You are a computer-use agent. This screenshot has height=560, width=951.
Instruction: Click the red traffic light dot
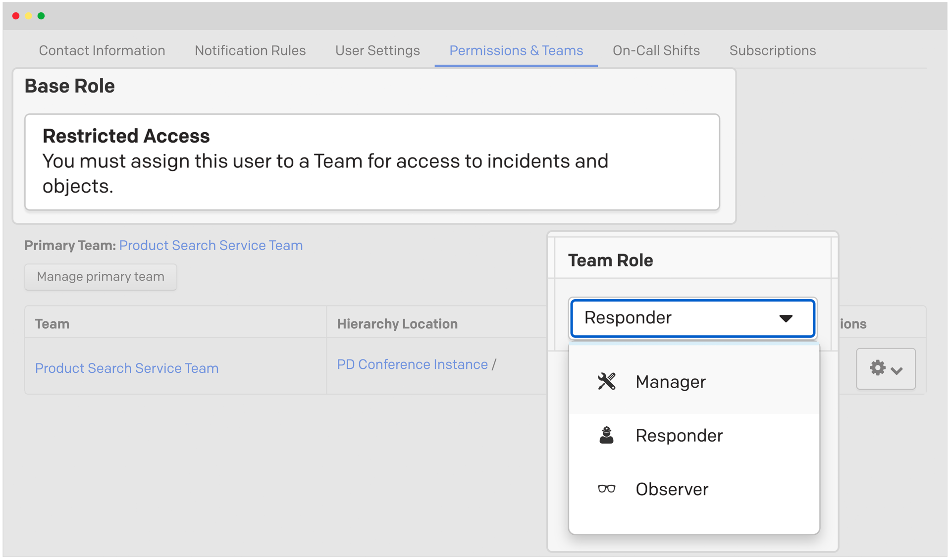coord(16,15)
